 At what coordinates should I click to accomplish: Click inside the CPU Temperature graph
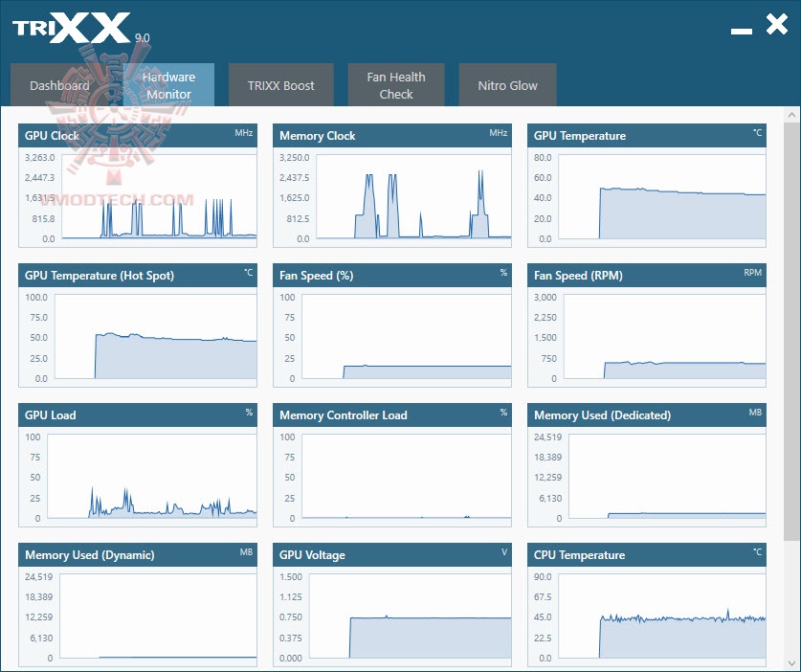[x=662, y=616]
